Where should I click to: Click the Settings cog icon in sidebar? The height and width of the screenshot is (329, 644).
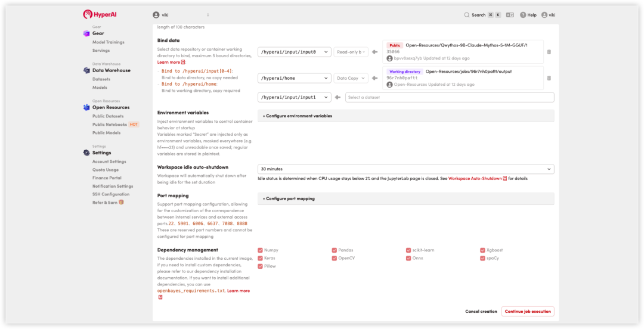tap(86, 153)
